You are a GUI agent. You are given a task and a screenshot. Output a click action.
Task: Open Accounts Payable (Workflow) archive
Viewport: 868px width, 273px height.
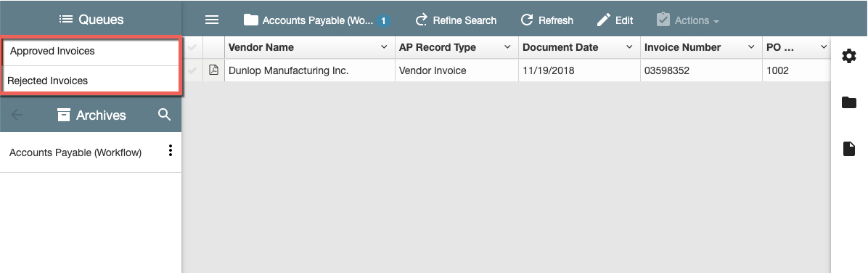pos(75,152)
